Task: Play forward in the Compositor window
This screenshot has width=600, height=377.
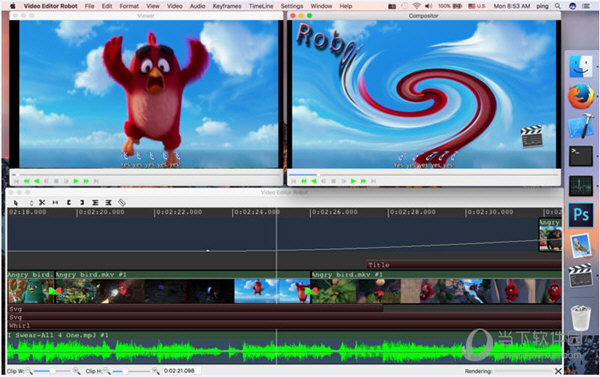Action: coord(353,181)
